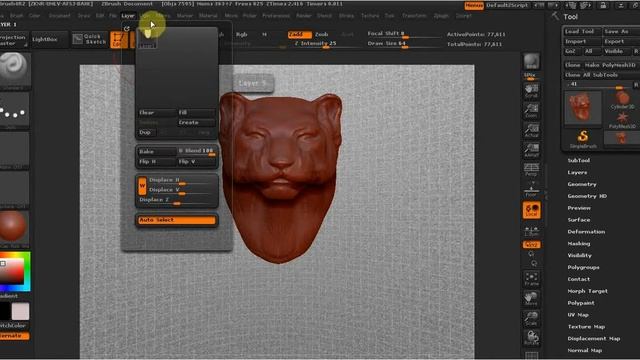
Task: Select the Zoom canvas icon
Action: (531, 111)
